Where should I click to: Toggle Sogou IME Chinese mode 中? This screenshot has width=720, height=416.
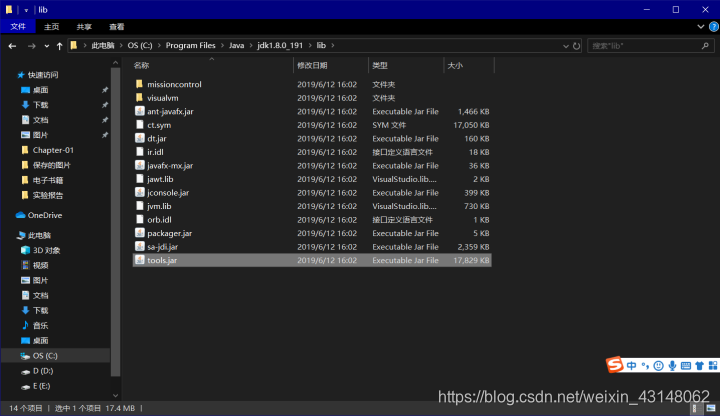631,365
